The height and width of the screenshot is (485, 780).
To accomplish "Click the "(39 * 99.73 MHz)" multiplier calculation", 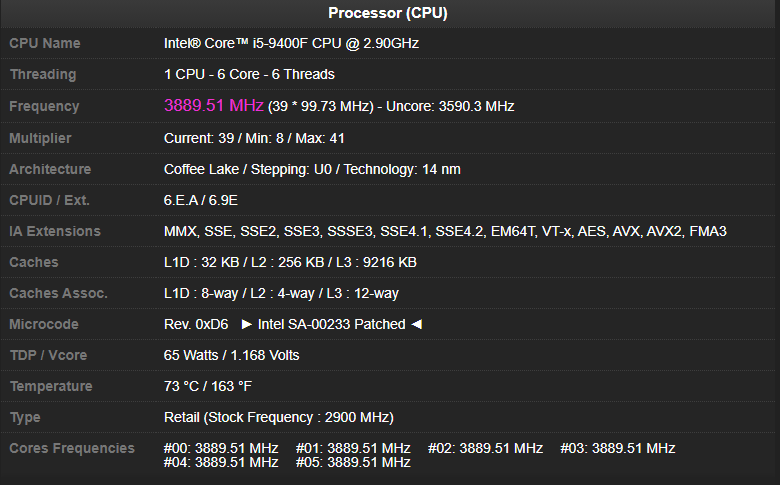I will 321,106.
